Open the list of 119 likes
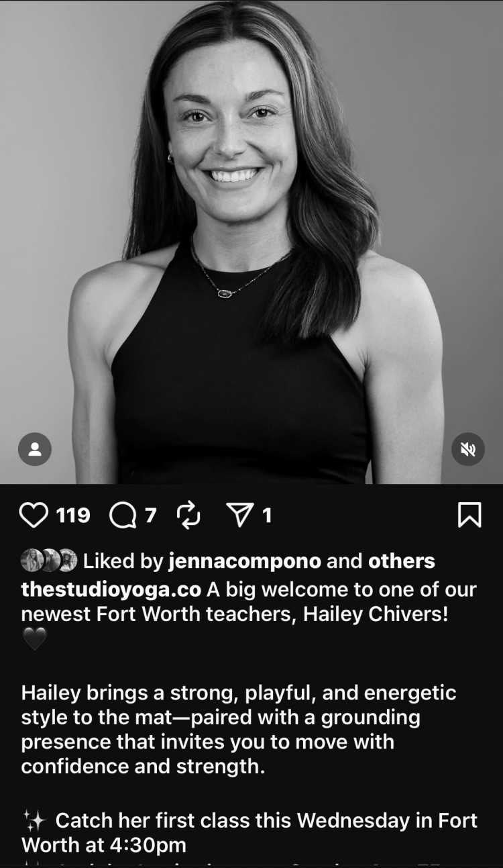 (x=73, y=515)
